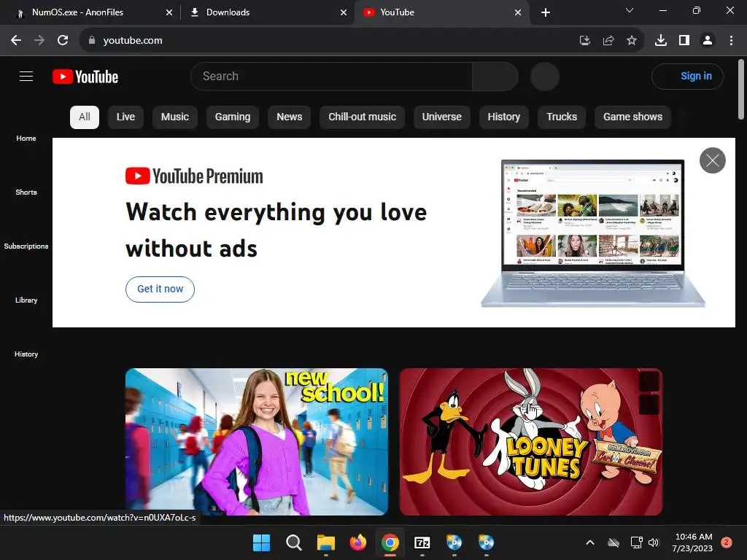
Task: Open Windows taskbar search
Action: tap(293, 542)
